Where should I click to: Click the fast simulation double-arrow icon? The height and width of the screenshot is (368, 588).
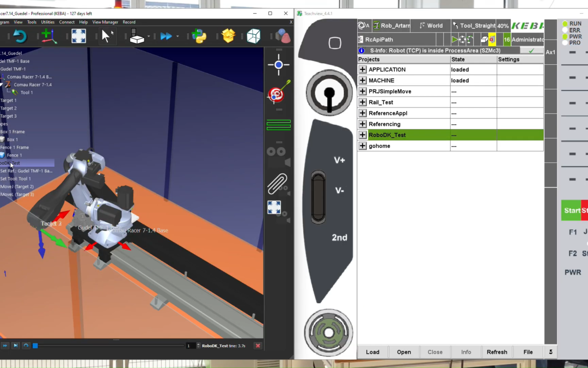click(166, 37)
